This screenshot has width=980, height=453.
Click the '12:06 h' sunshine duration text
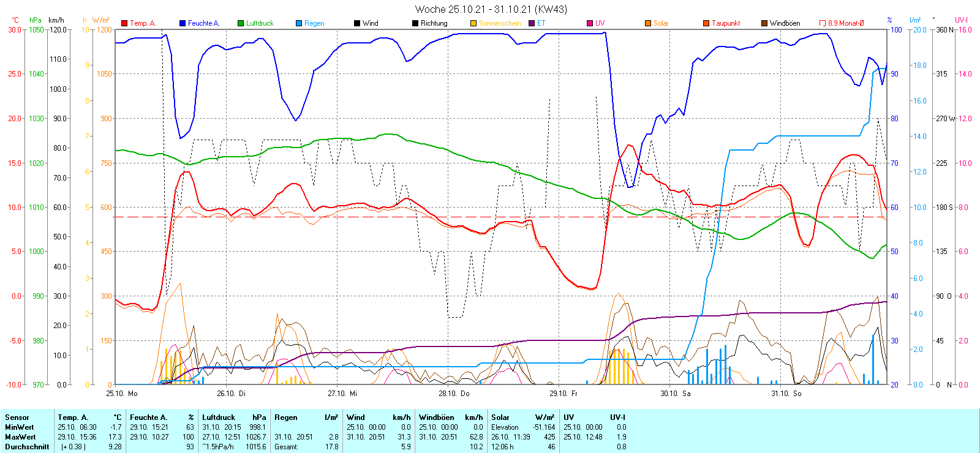click(x=502, y=447)
